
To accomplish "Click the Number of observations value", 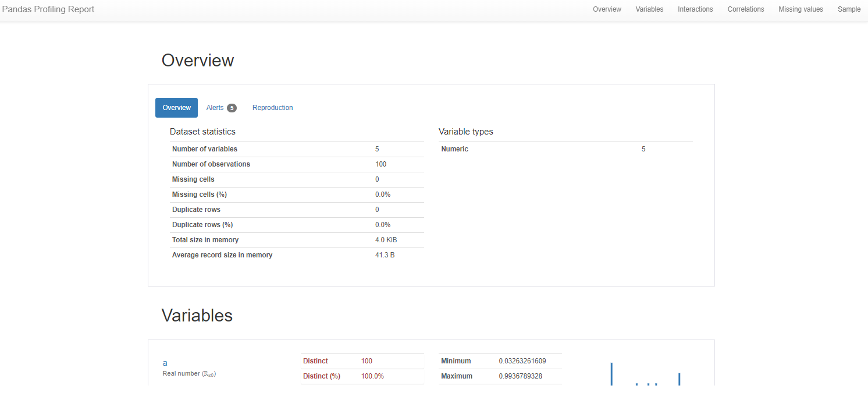I will [x=380, y=164].
